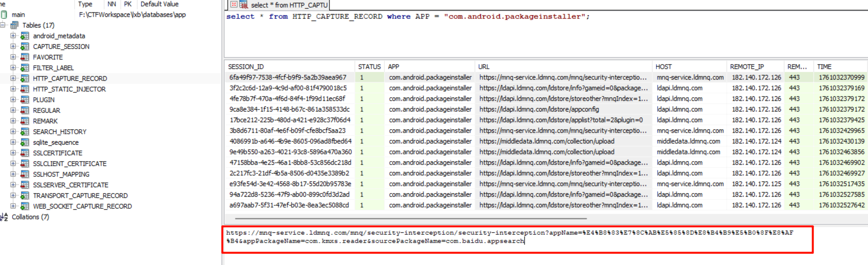Viewport: 868px width, 265px height.
Task: Select the SEARCH_HISTORY table name
Action: [60, 132]
